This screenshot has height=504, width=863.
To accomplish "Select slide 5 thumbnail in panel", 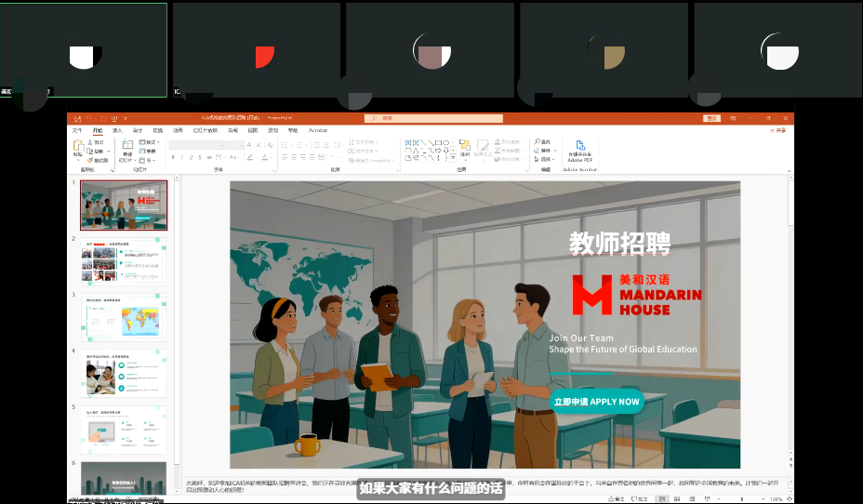I will tap(124, 430).
